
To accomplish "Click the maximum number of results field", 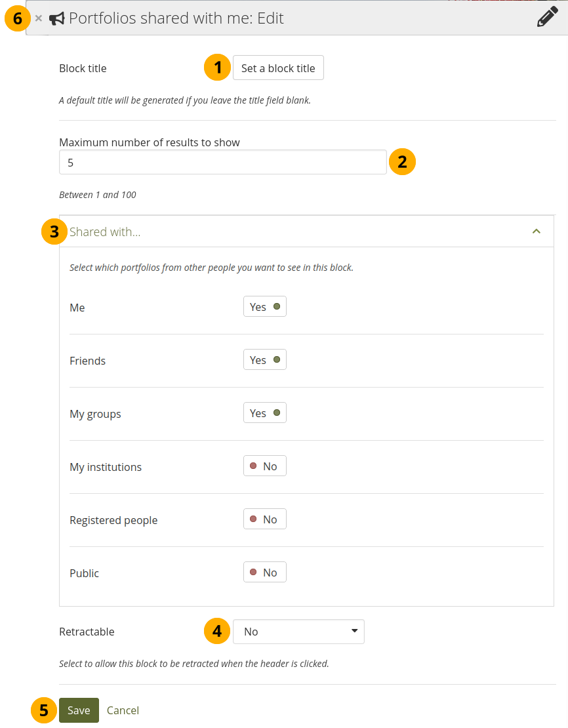I will point(222,162).
